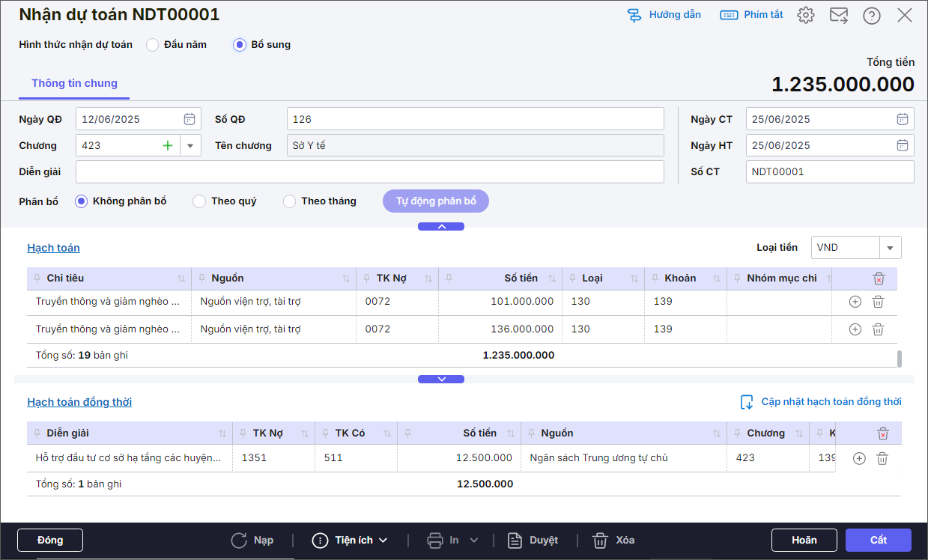
Task: Click the Cất save button
Action: pyautogui.click(x=878, y=540)
